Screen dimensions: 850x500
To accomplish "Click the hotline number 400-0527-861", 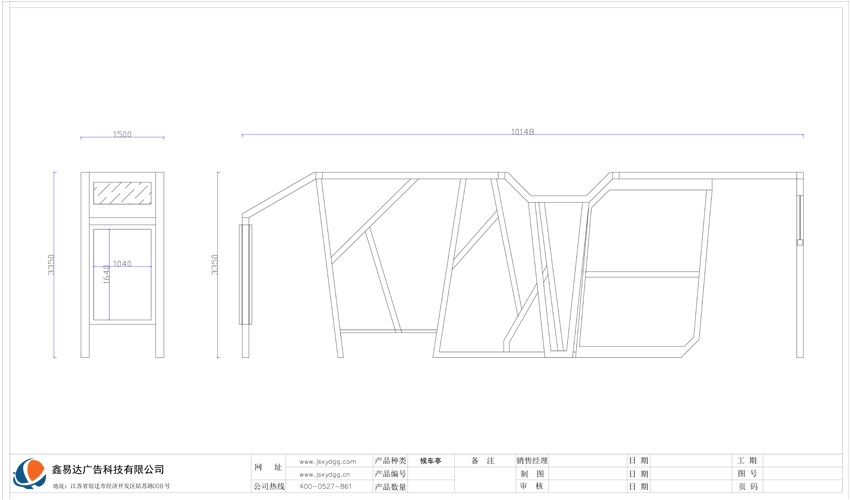I will coord(325,486).
